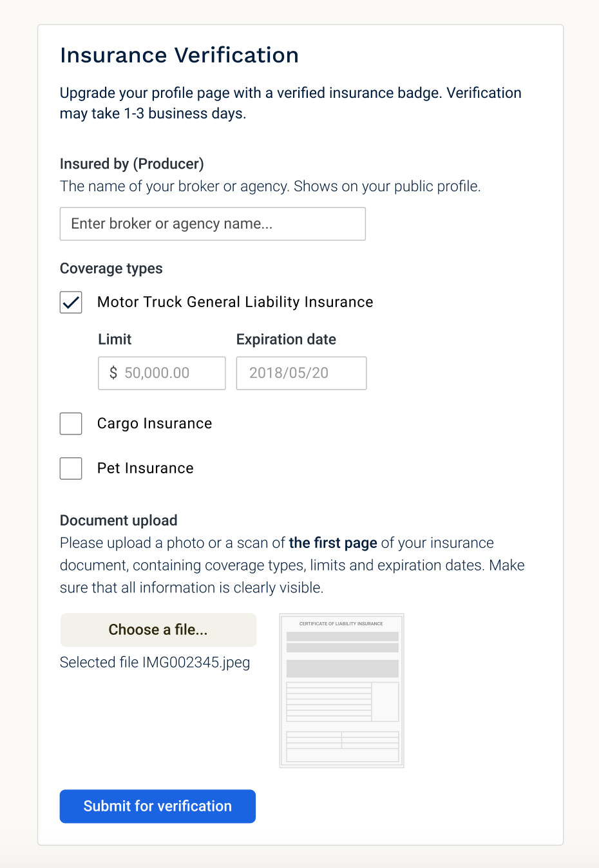Click the Expiration date label
Image resolution: width=599 pixels, height=868 pixels.
coord(287,339)
